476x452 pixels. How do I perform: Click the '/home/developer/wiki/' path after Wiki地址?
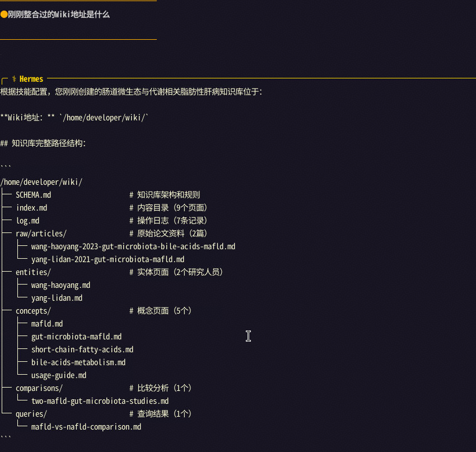[105, 118]
